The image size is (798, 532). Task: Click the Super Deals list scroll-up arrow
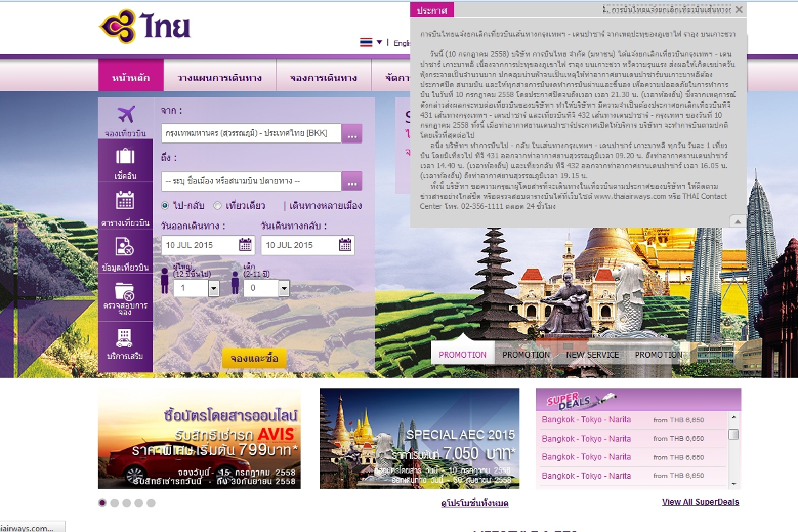coord(733,418)
